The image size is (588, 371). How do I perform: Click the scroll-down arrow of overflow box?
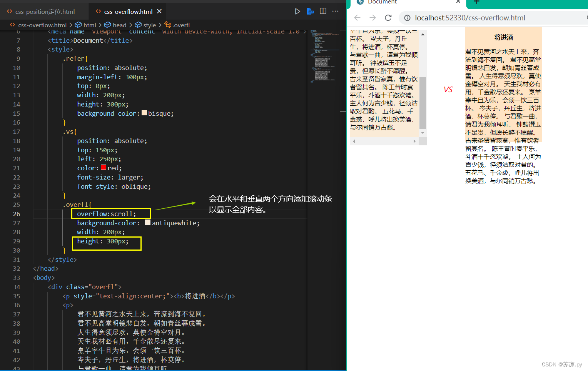click(x=423, y=133)
